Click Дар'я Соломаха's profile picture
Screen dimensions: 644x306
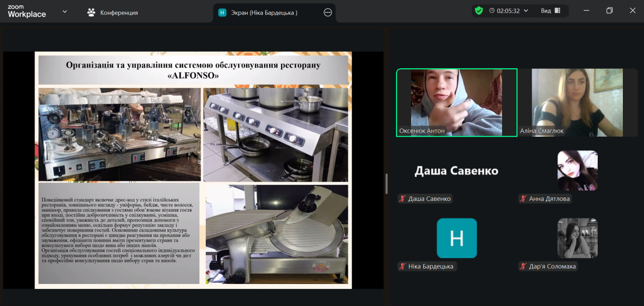click(577, 238)
